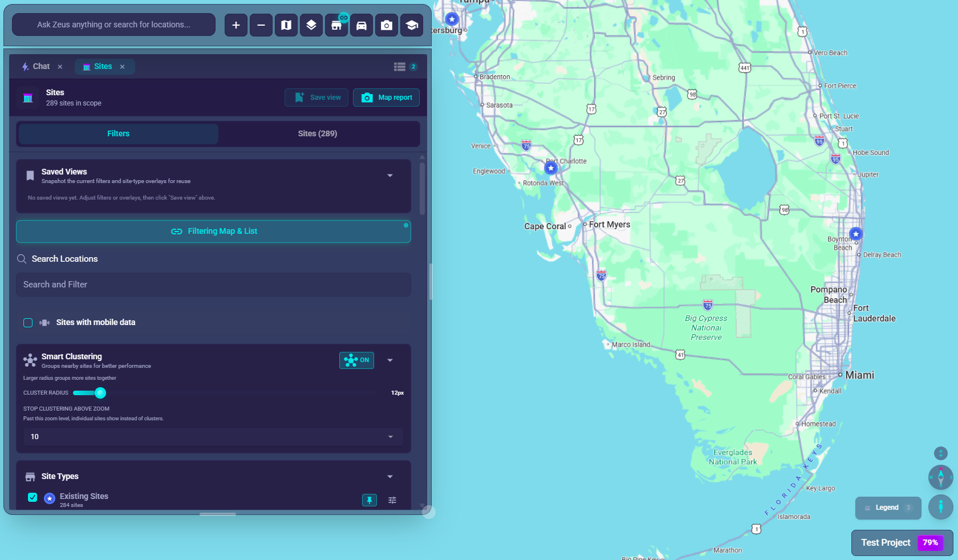This screenshot has width=958, height=560.
Task: Click the star site marker near Boynton Beach
Action: [856, 234]
